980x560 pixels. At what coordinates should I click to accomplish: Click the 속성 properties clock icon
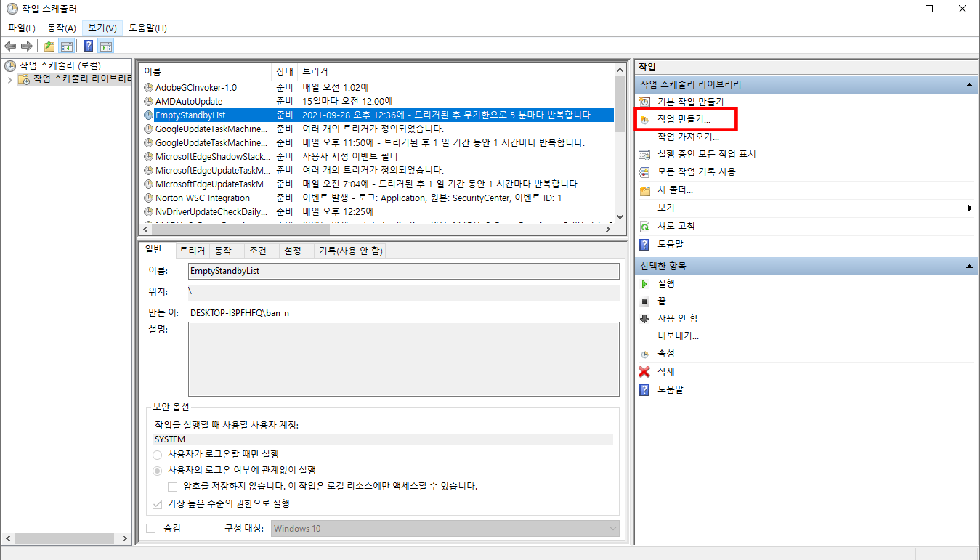point(644,354)
